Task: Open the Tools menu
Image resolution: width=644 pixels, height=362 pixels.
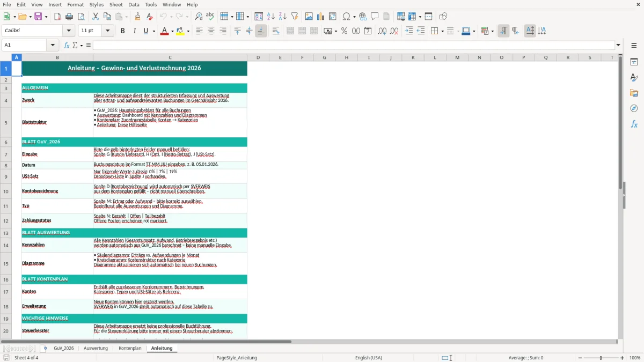Action: pyautogui.click(x=151, y=4)
